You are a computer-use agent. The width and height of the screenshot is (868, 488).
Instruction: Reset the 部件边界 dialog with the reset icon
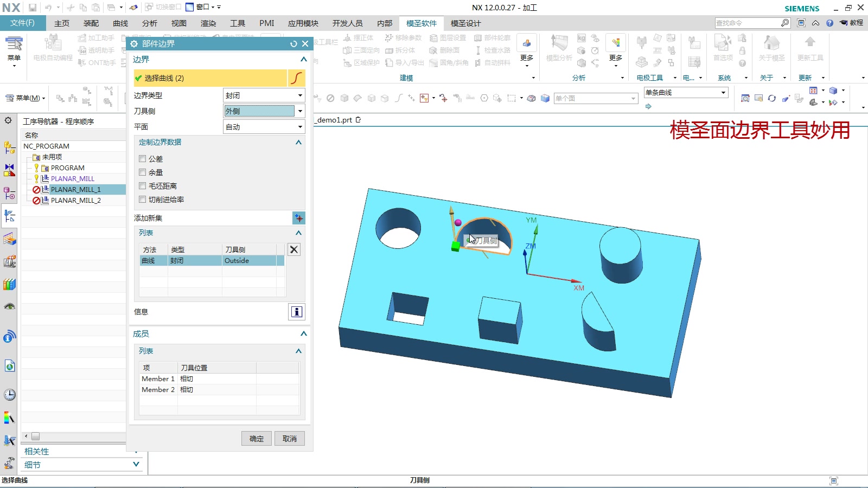coord(293,44)
